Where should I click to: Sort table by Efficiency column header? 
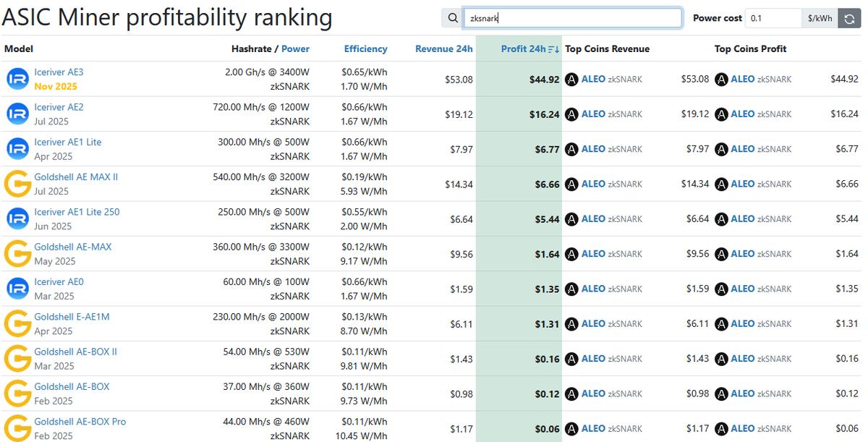coord(365,49)
